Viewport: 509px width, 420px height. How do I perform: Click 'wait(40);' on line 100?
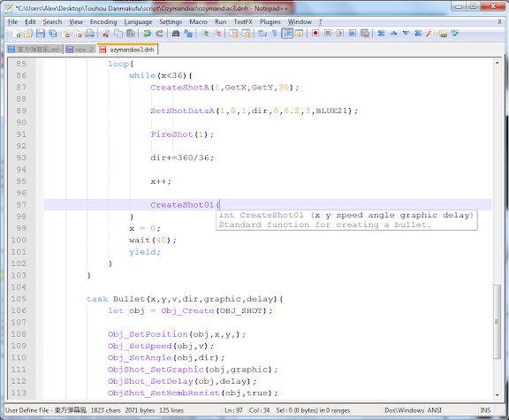tap(153, 240)
